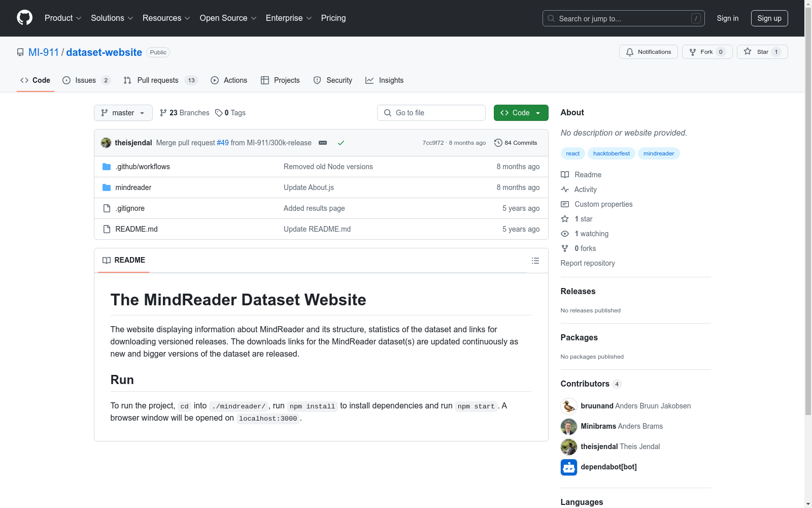Open the Removed old Node versions commit
This screenshot has height=508, width=812.
[328, 167]
